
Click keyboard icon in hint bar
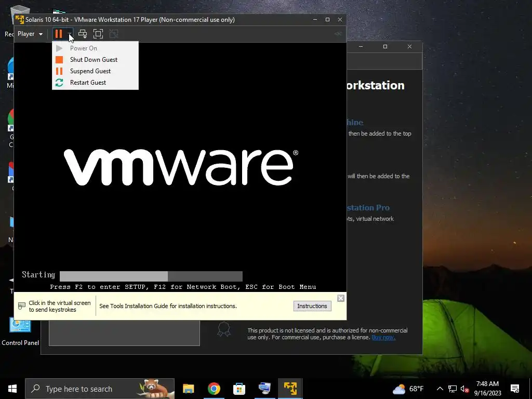[22, 306]
